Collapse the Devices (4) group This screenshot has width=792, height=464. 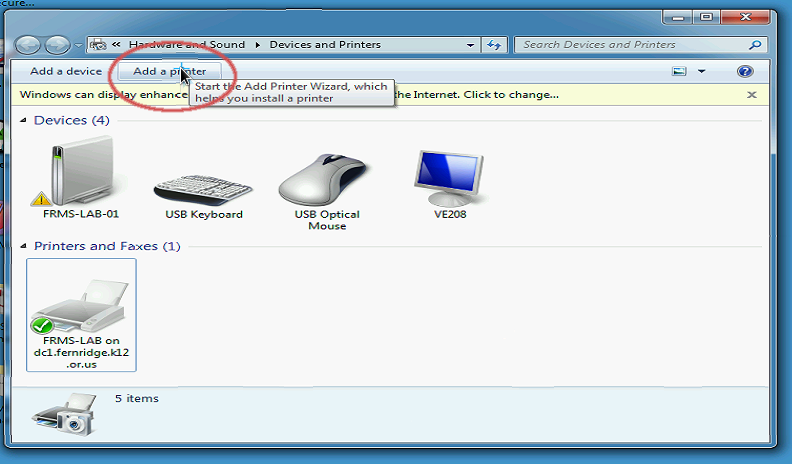click(25, 121)
